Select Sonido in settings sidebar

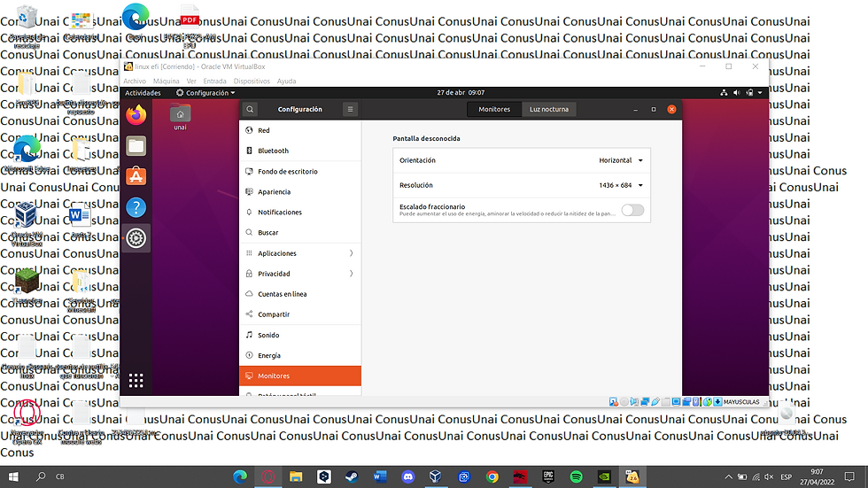tap(300, 336)
